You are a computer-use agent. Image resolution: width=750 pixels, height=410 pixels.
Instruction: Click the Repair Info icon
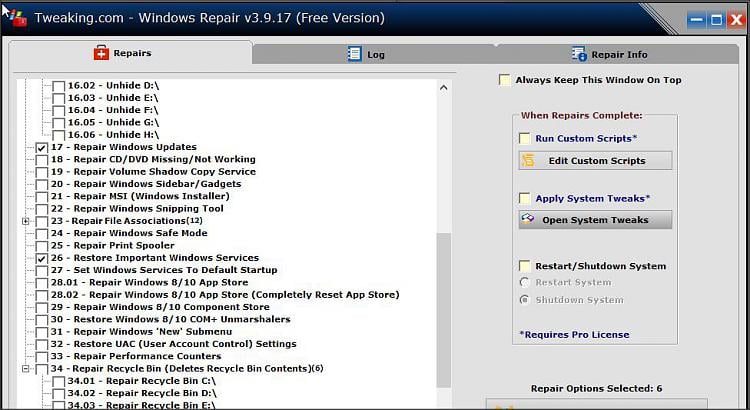point(579,54)
